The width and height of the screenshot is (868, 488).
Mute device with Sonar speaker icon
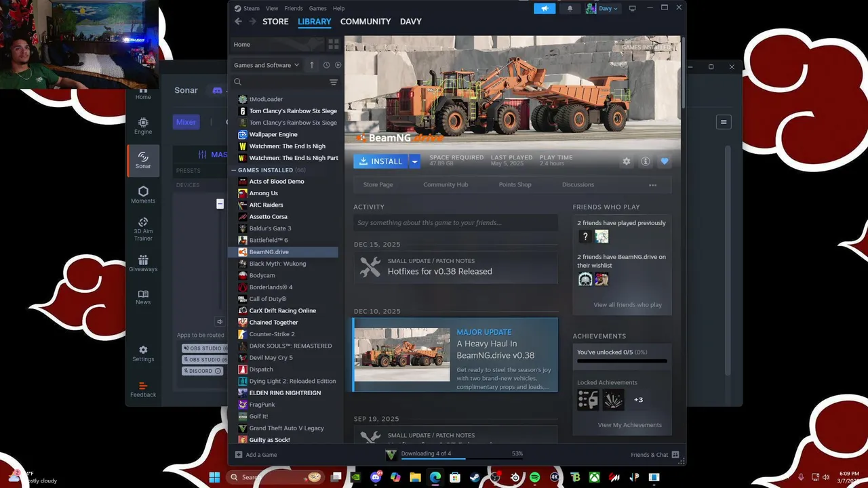[220, 322]
